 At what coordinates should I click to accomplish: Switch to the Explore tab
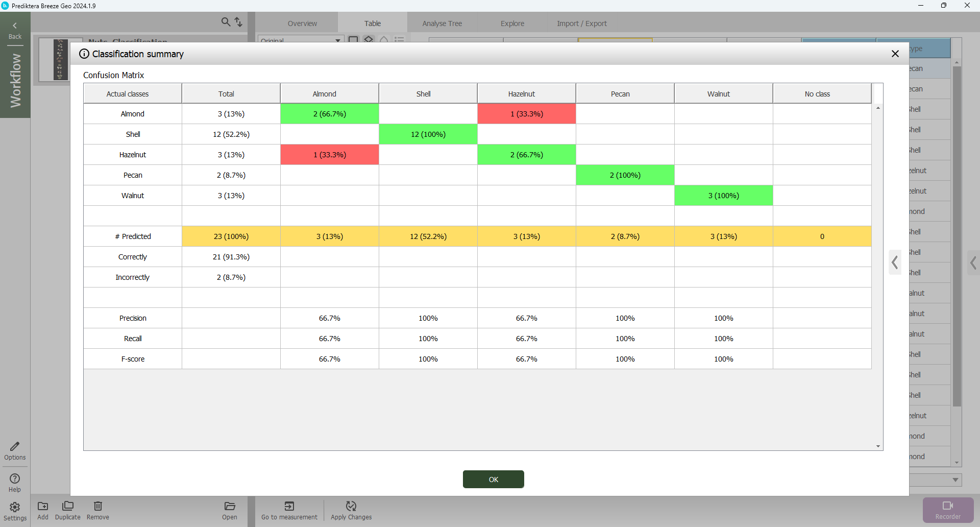512,23
